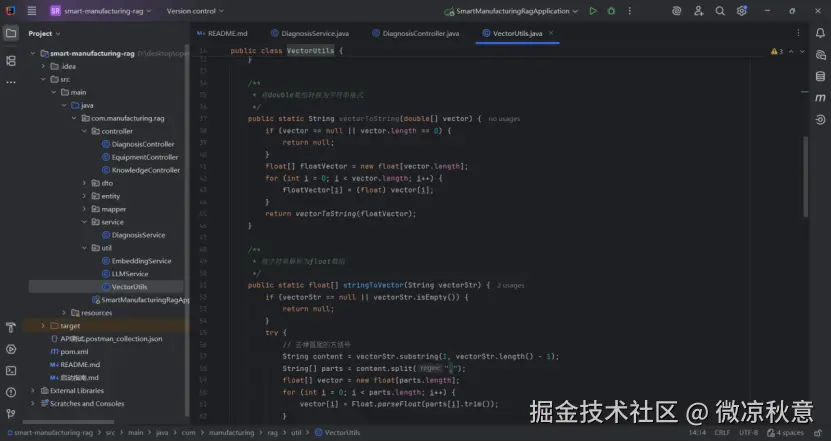Expand the .idea folder
This screenshot has height=442, width=831.
click(x=43, y=66)
